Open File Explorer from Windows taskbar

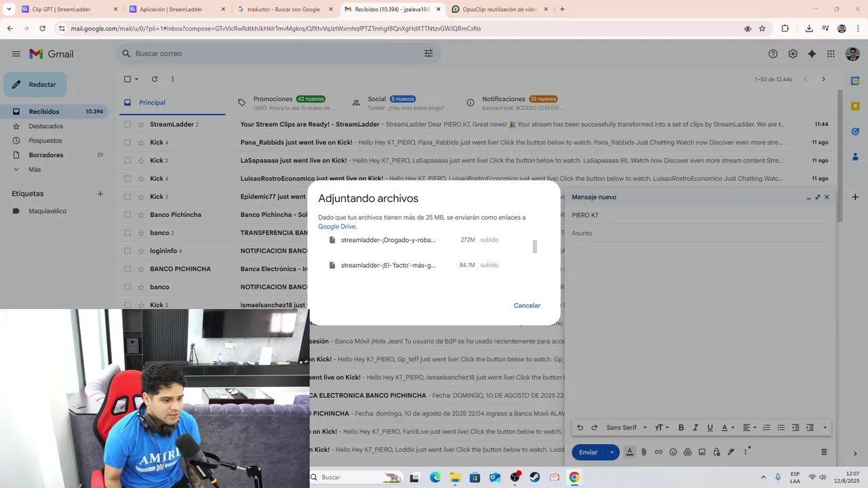pos(454,477)
